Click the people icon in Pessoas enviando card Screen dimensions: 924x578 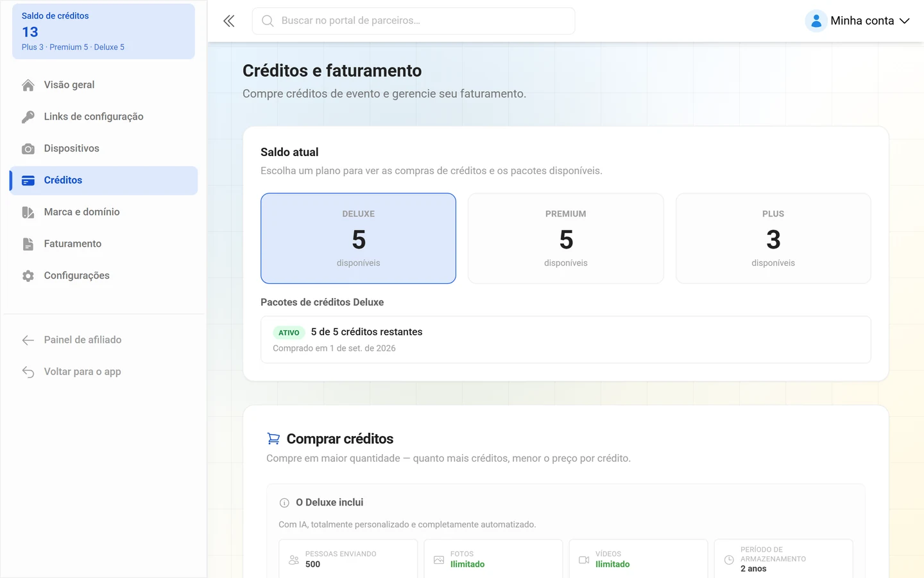click(x=294, y=560)
